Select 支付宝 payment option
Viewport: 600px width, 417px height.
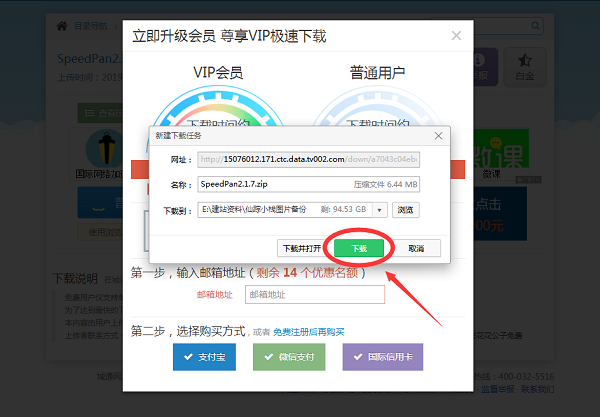tap(204, 357)
